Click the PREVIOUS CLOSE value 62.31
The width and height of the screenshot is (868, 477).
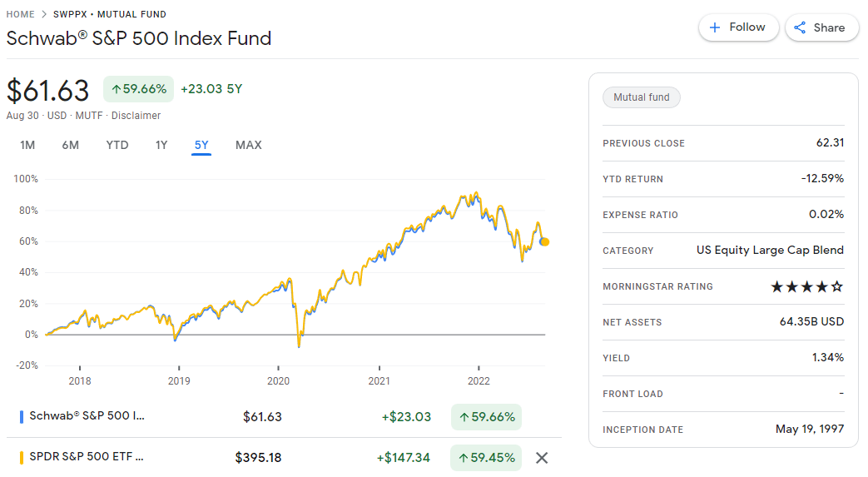click(x=830, y=143)
